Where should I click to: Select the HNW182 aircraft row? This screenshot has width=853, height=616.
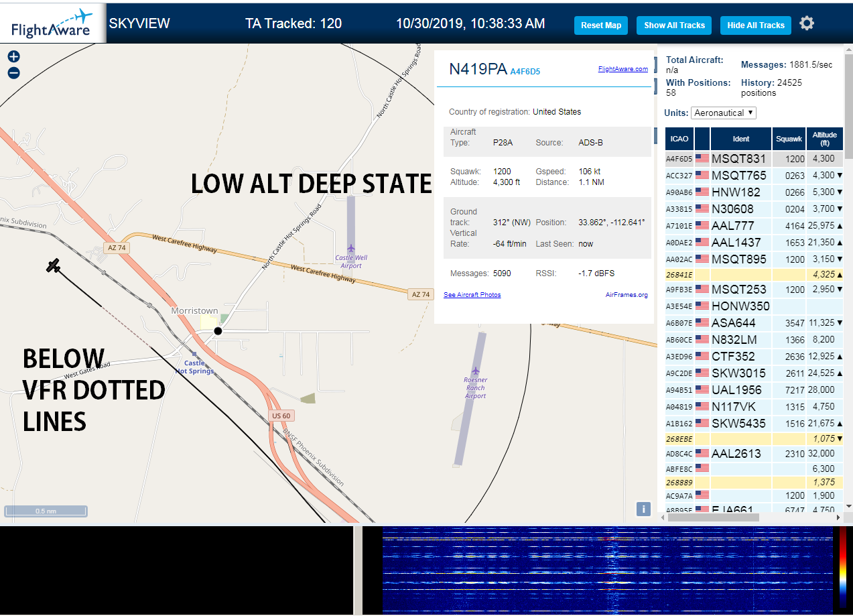tap(754, 192)
